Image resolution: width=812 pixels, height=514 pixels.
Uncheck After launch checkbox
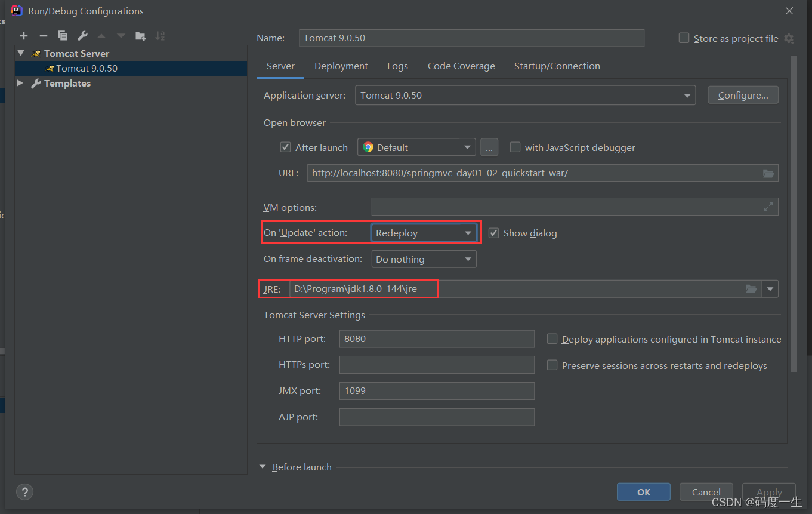coord(286,147)
